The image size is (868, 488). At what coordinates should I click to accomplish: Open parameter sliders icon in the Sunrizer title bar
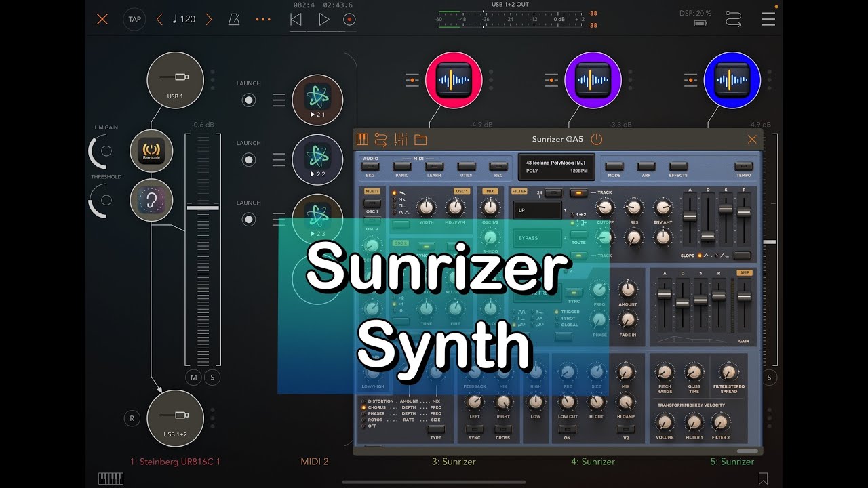(401, 140)
